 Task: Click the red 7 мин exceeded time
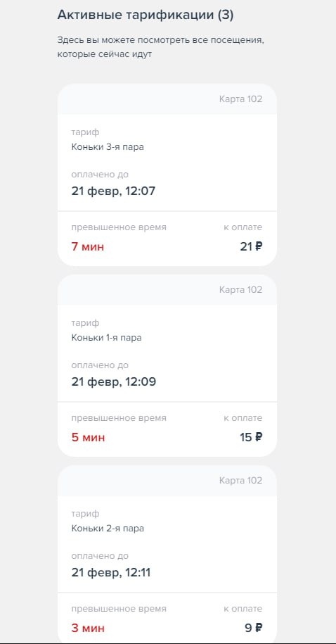[x=88, y=247]
